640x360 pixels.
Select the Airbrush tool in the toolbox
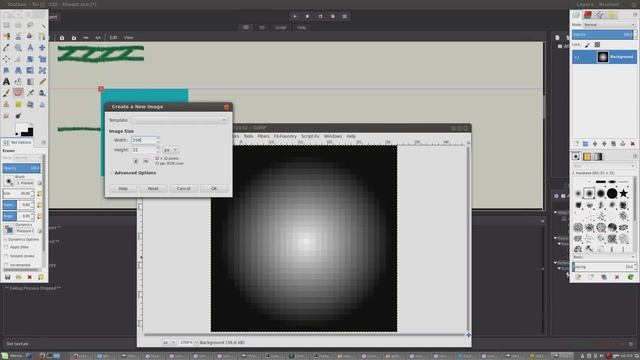30,93
